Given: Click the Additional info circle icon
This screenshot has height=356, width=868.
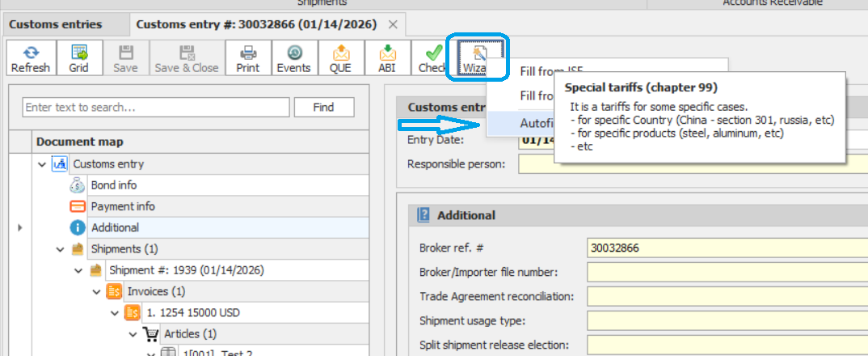Looking at the screenshot, I should click(78, 227).
